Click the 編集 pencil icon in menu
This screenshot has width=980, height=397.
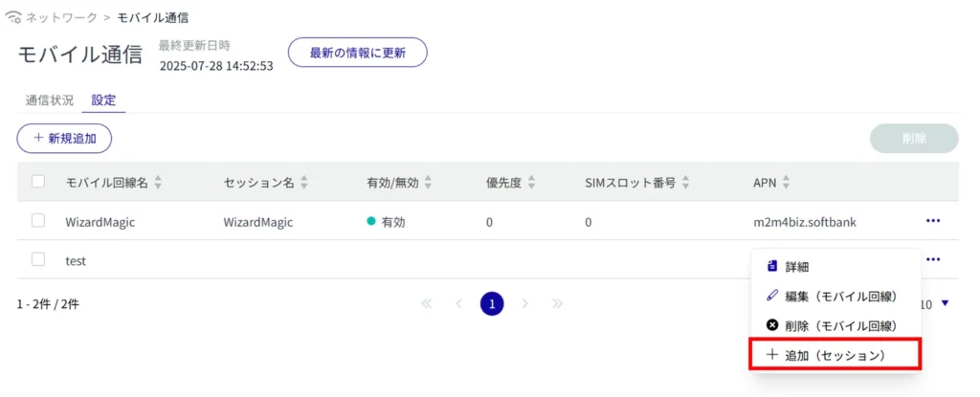773,297
